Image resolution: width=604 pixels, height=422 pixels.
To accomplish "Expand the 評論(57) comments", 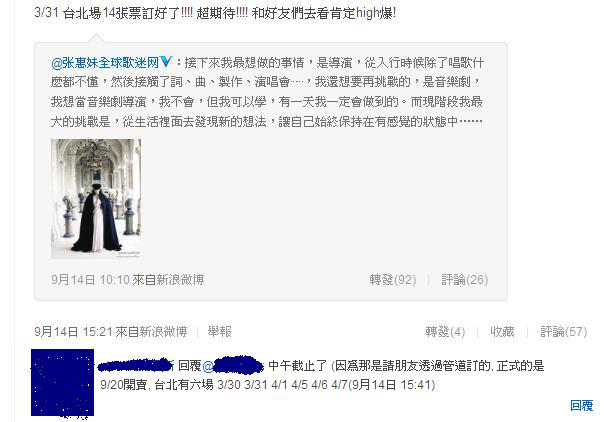I will click(564, 332).
